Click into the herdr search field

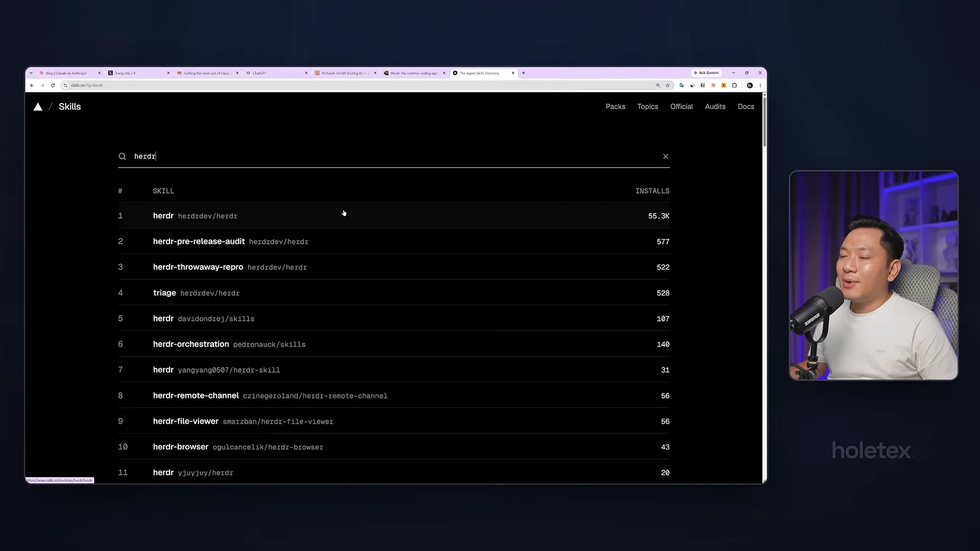pos(395,156)
